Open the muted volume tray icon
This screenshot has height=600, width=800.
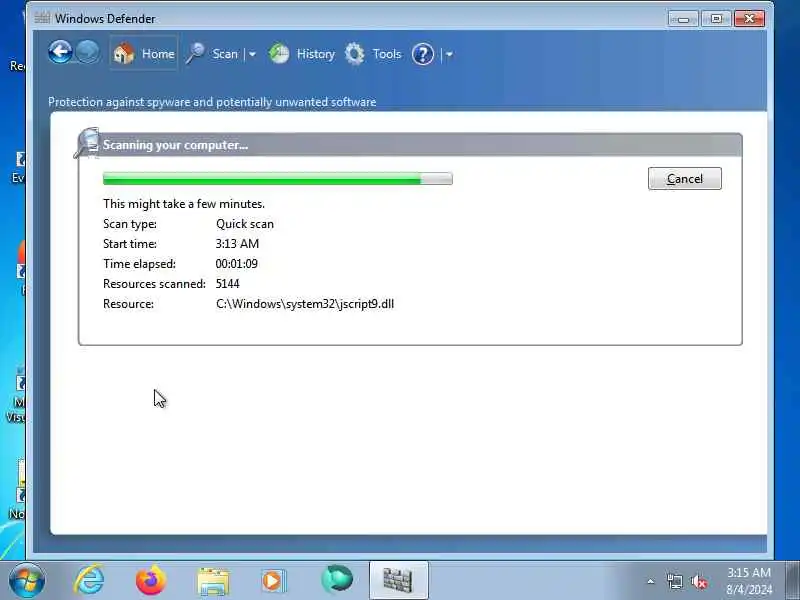coord(699,581)
